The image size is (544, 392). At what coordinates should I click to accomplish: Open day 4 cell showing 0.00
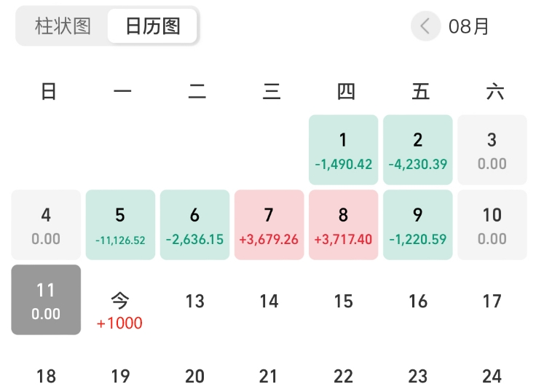[46, 224]
